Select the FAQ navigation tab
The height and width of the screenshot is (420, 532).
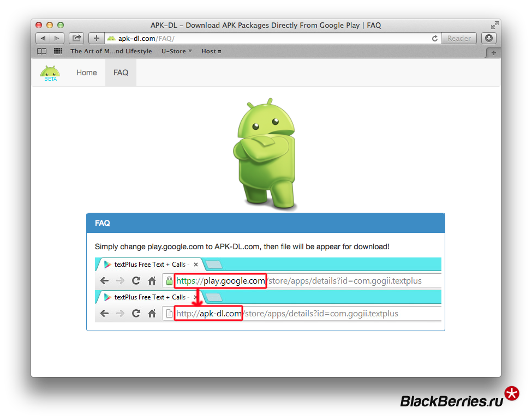121,73
